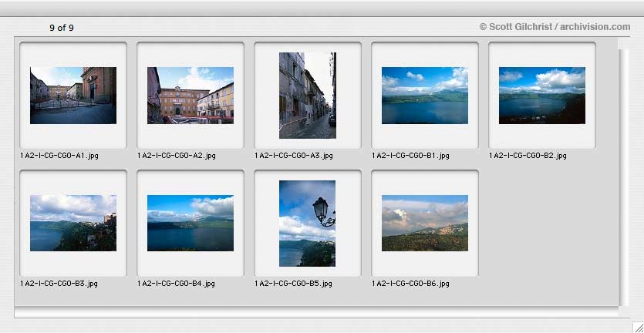Viewport: 644px width, 333px height.
Task: Click filename 1A2-I-CG-CGO-B3.jpg
Action: click(59, 284)
